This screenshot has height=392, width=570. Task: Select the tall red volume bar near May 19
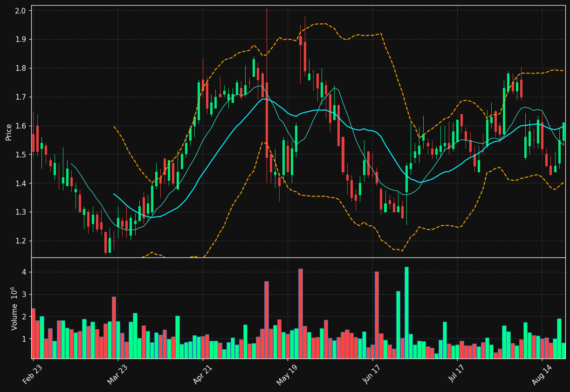[301, 313]
